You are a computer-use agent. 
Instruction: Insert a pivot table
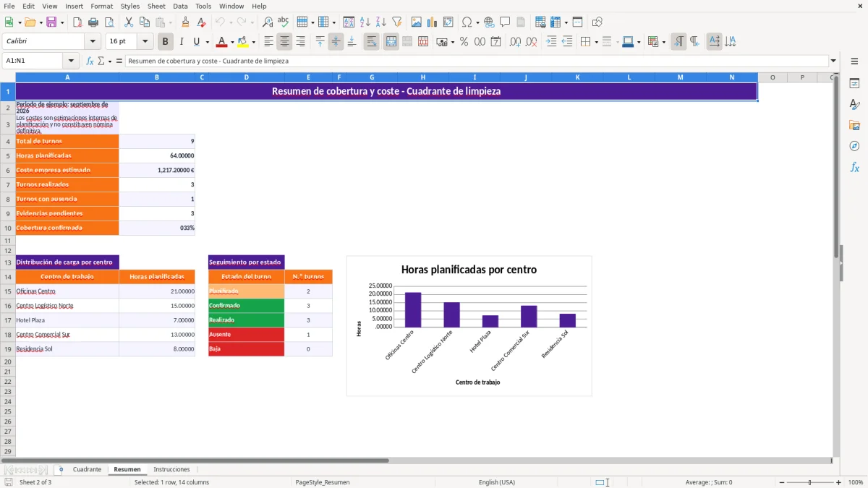pyautogui.click(x=448, y=22)
